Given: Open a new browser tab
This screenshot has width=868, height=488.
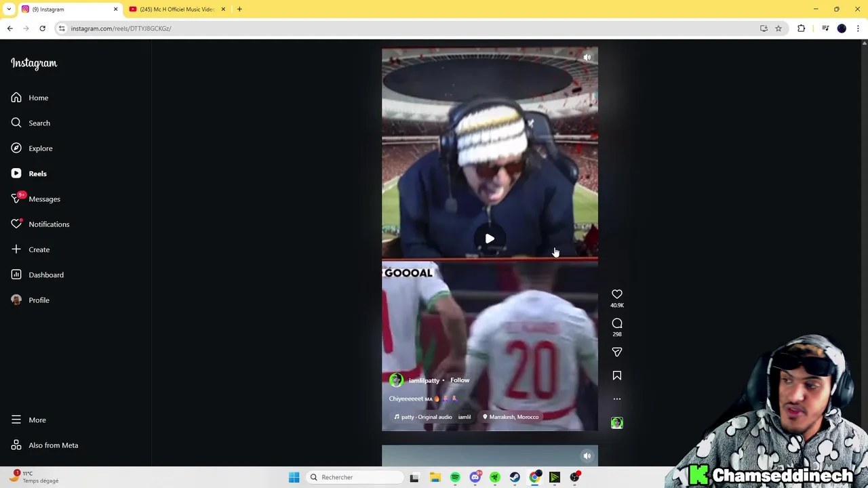Looking at the screenshot, I should click(239, 9).
